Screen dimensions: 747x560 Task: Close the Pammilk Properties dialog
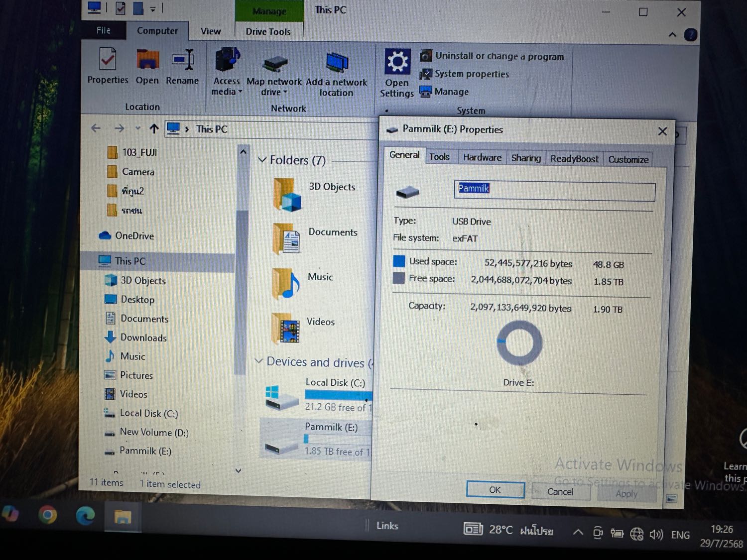(662, 131)
